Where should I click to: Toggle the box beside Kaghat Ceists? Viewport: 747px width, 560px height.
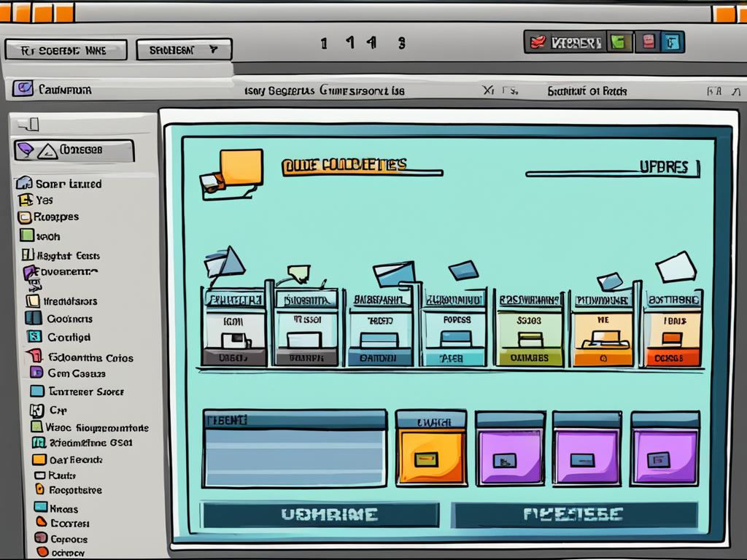pos(28,254)
